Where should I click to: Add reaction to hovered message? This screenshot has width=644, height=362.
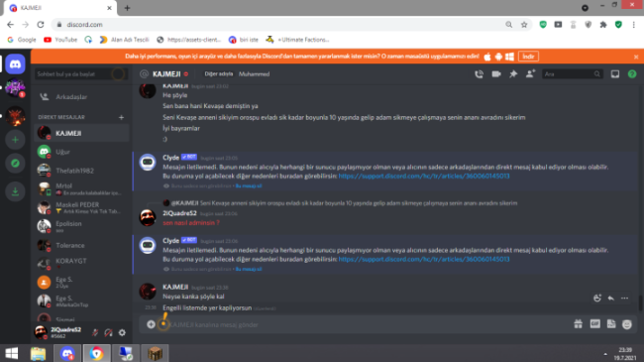point(597,299)
